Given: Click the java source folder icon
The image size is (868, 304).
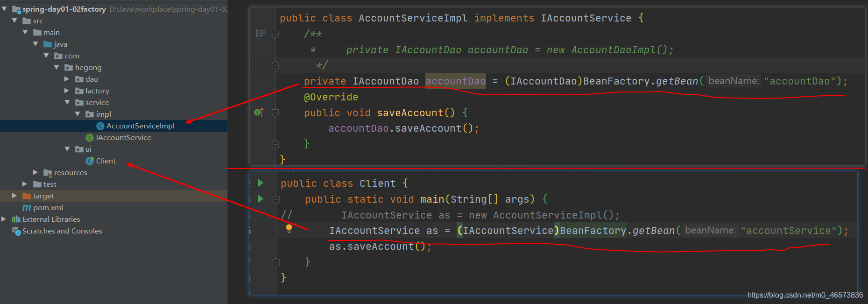Looking at the screenshot, I should 48,44.
